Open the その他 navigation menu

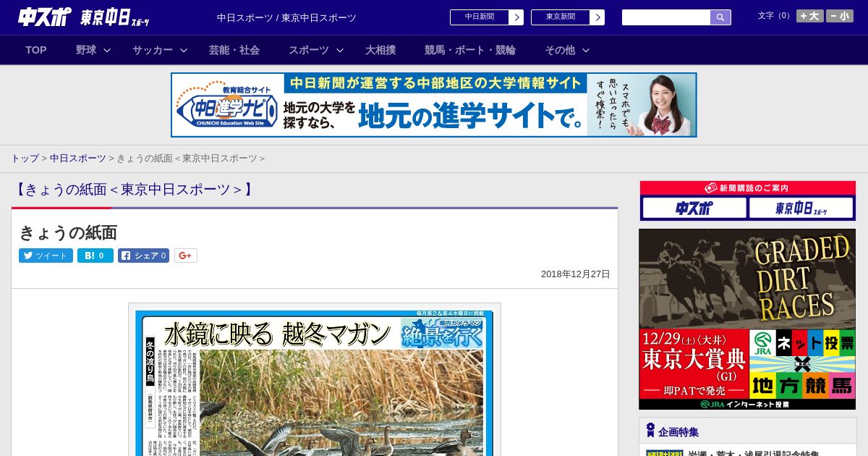560,50
